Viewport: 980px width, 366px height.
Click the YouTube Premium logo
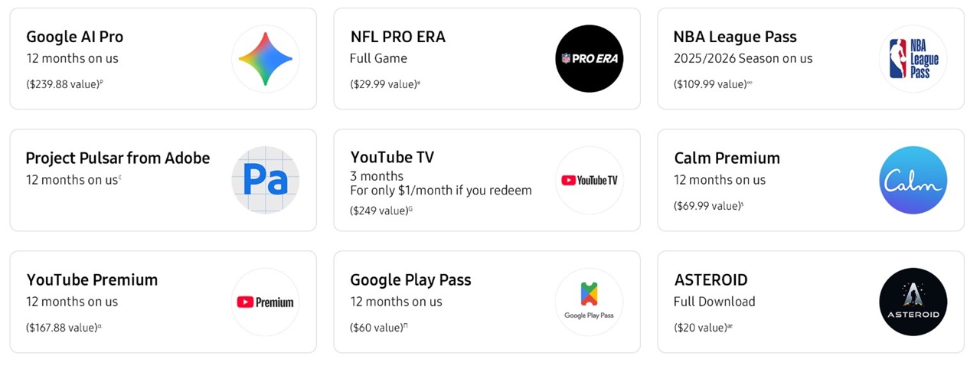[265, 302]
